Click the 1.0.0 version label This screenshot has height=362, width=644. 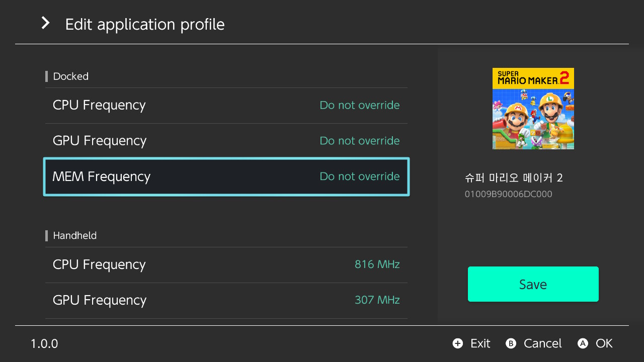(44, 343)
